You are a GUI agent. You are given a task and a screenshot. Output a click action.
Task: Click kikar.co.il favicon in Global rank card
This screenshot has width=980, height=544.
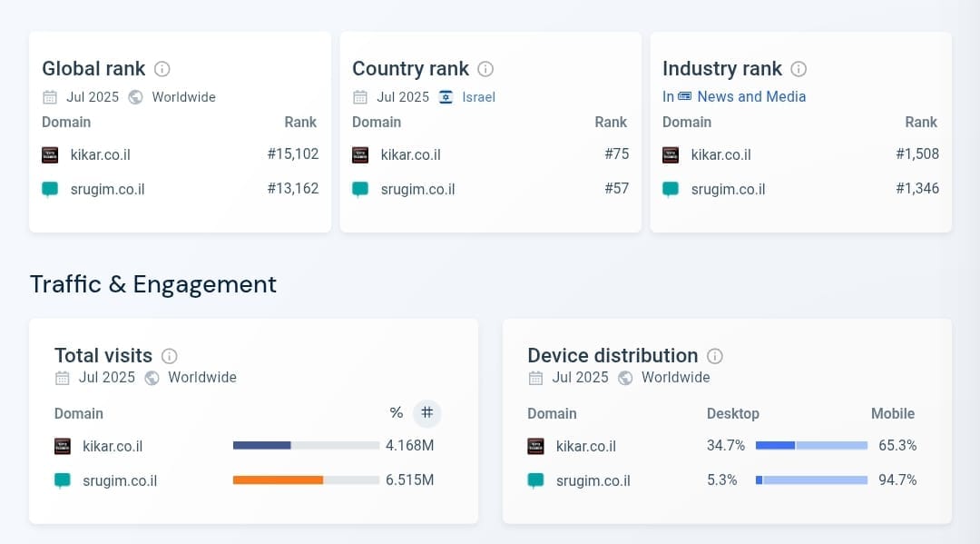(x=50, y=155)
